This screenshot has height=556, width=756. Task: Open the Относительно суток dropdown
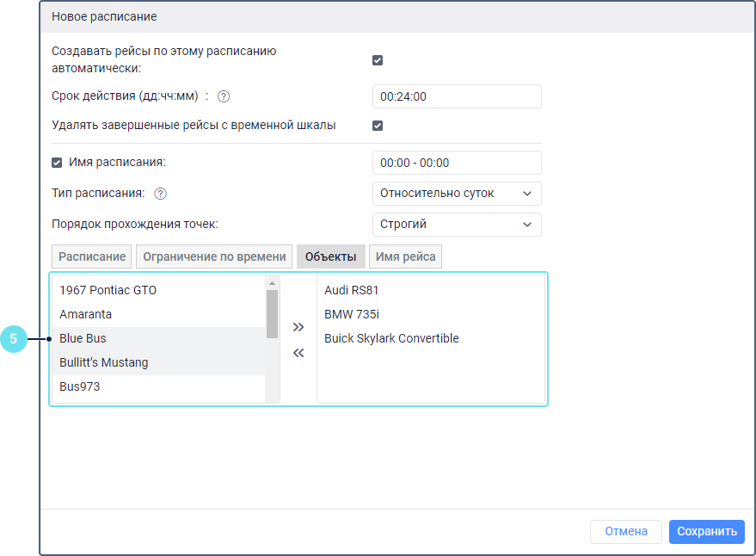[457, 194]
